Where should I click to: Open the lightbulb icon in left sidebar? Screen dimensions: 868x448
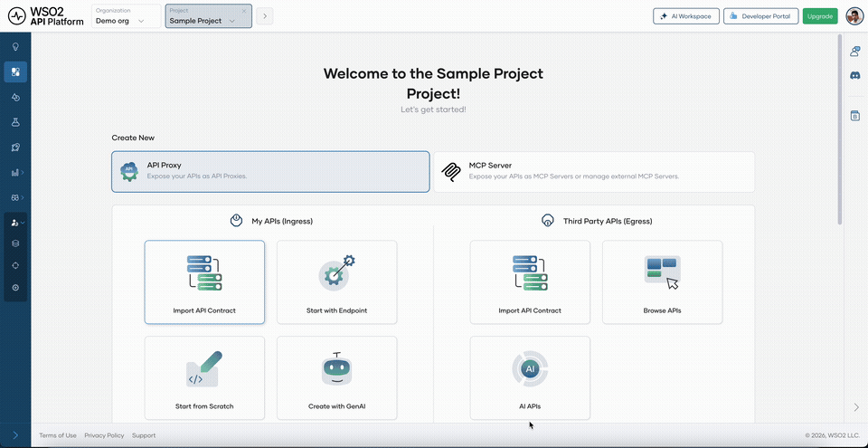[15, 46]
